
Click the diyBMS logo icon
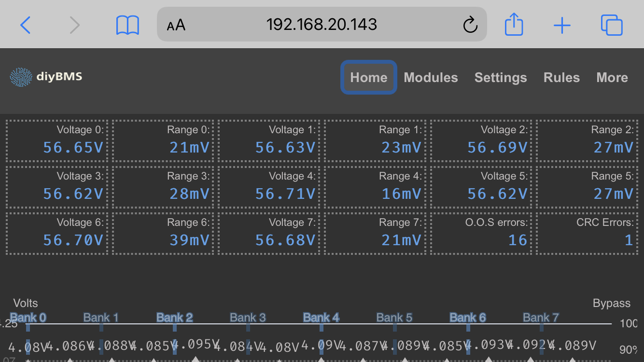click(x=20, y=77)
